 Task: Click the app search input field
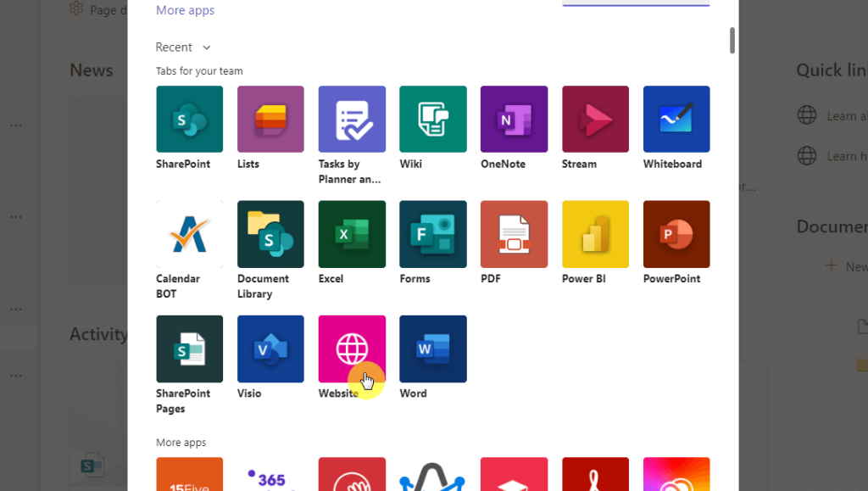click(636, 3)
